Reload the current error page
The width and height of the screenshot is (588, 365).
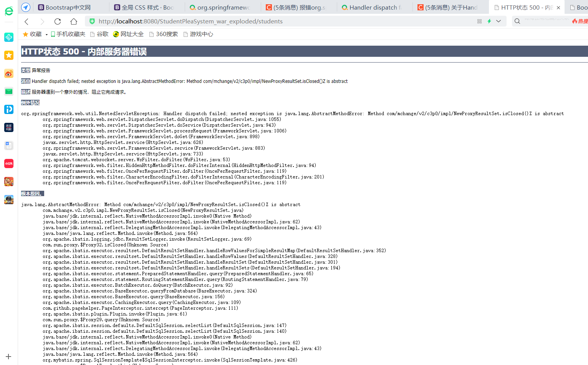(x=58, y=21)
